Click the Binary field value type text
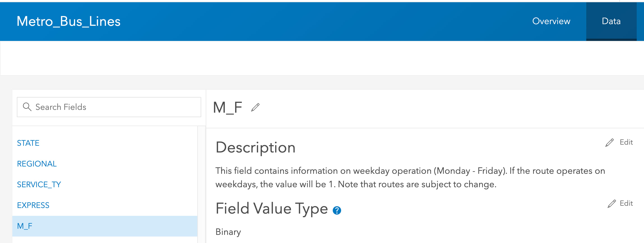The height and width of the screenshot is (243, 644). tap(228, 232)
